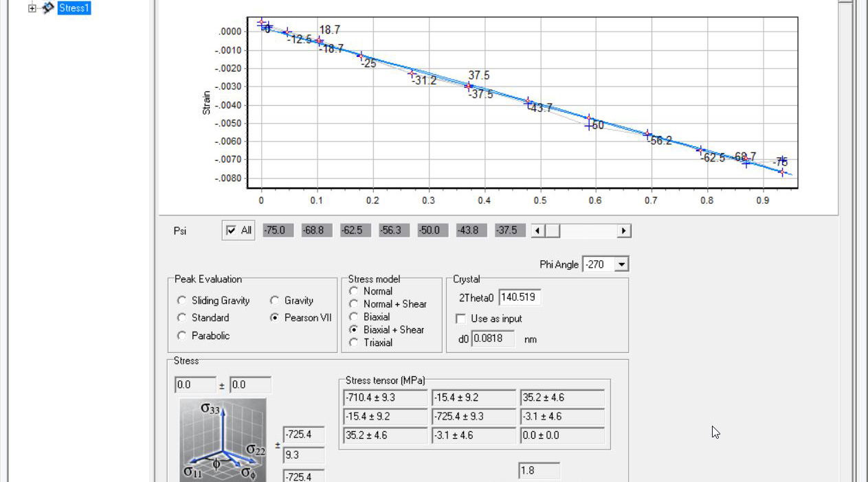Select the -710.4 stress tensor cell
This screenshot has height=482, width=868.
[x=385, y=398]
